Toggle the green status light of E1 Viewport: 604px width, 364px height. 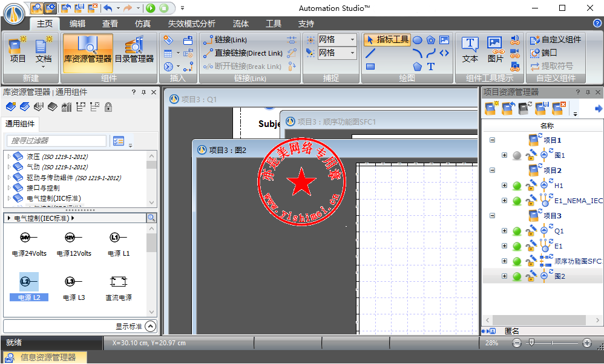click(517, 246)
